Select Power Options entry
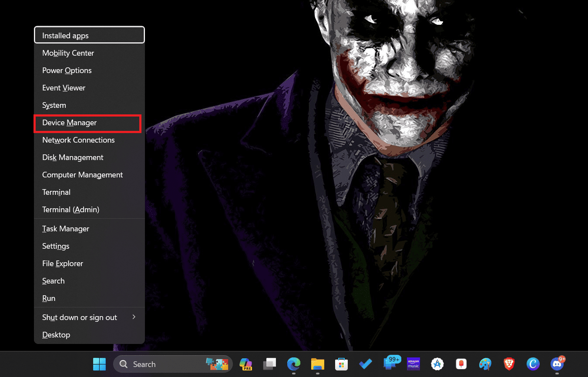This screenshot has height=377, width=588. pos(67,70)
